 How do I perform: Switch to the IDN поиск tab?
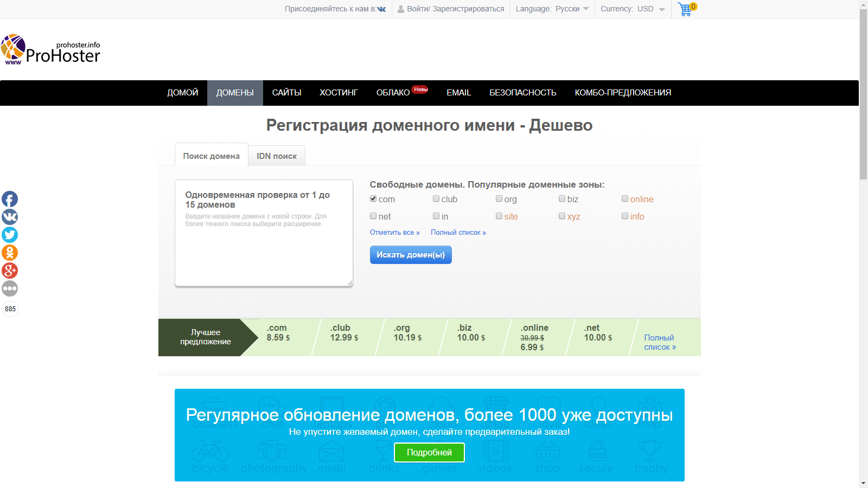point(277,156)
